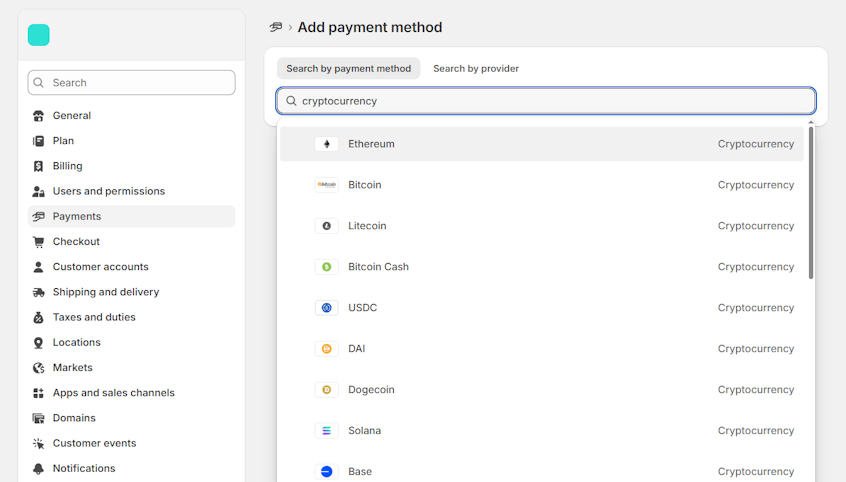Click the Bitcoin Cash logo icon

326,267
